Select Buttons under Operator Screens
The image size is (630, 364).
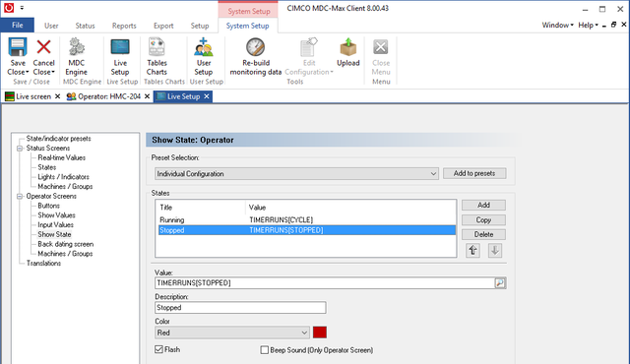click(x=48, y=206)
